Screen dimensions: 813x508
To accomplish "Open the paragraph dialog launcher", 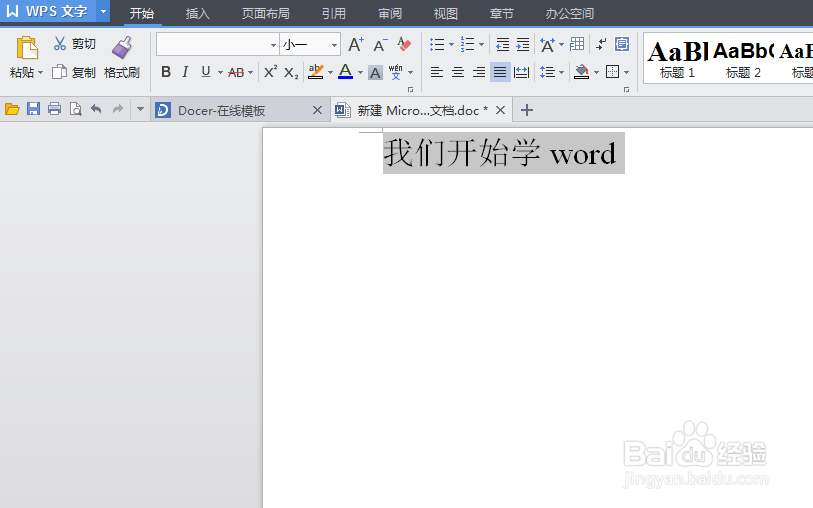I will (x=626, y=90).
